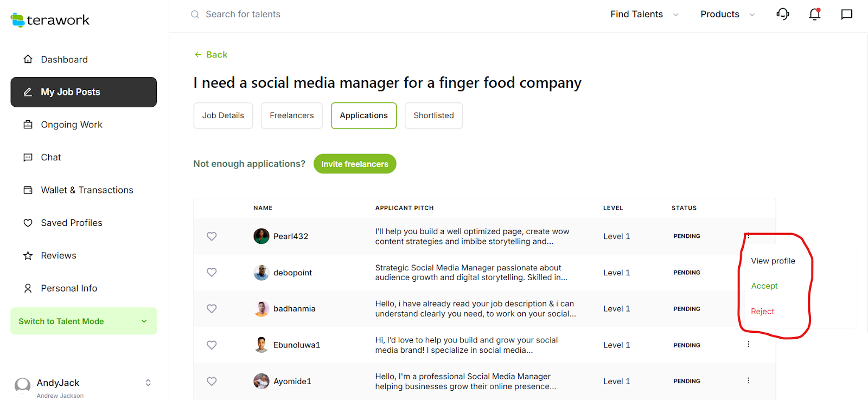Viewport: 868px width, 401px height.
Task: Switch to the Shortlisted tab
Action: (433, 115)
